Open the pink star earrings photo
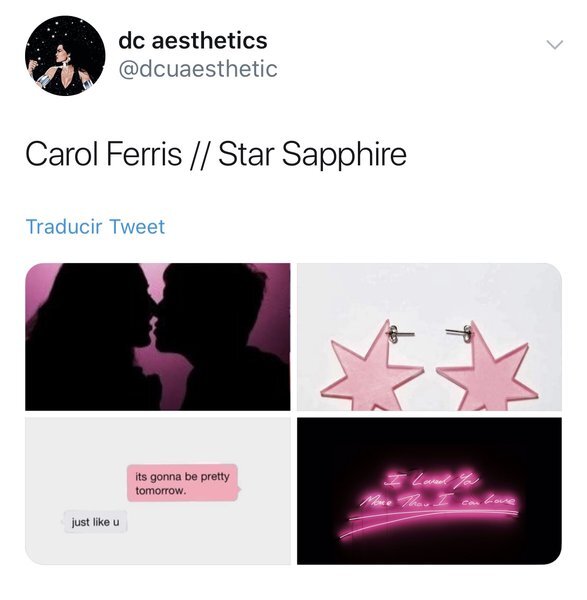Viewport: 587px width, 600px height. [x=429, y=337]
